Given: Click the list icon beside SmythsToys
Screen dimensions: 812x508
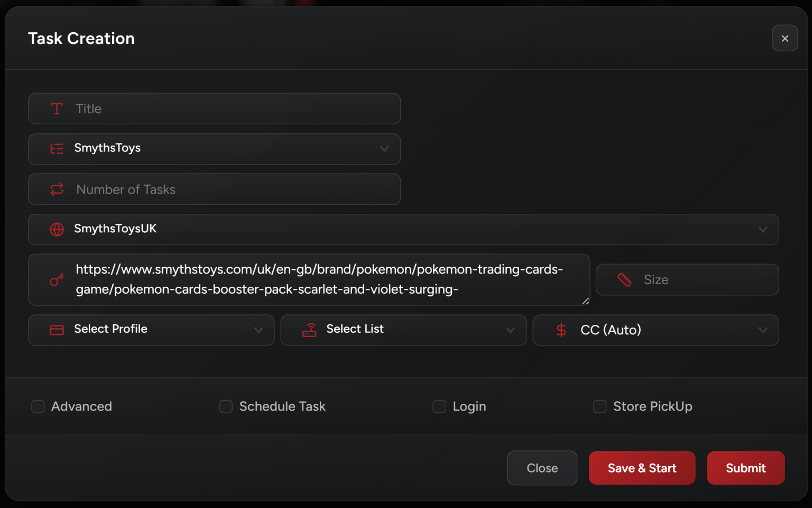Looking at the screenshot, I should coord(57,149).
